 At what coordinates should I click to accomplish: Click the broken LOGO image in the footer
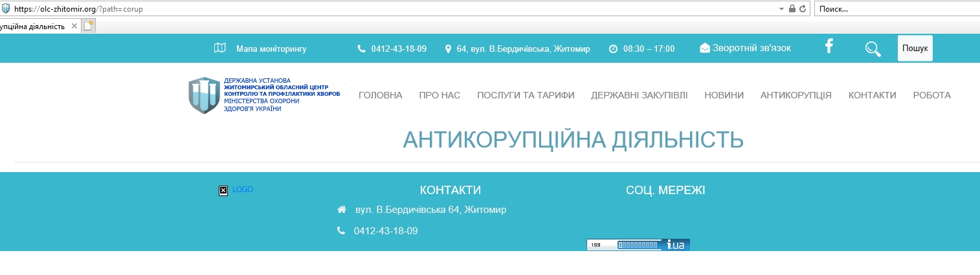(x=223, y=190)
